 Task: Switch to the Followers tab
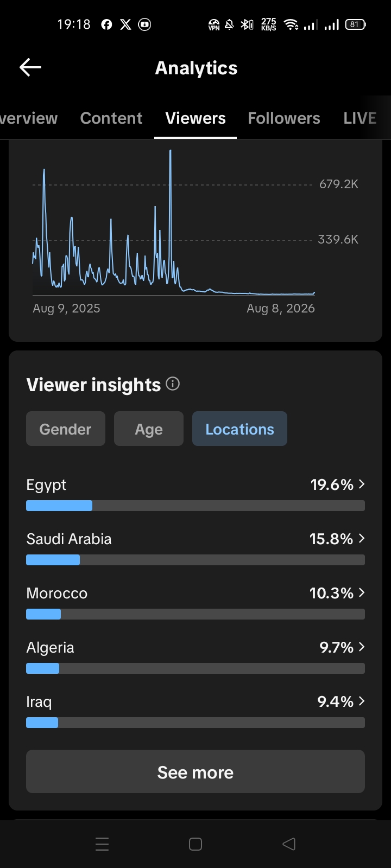coord(284,118)
